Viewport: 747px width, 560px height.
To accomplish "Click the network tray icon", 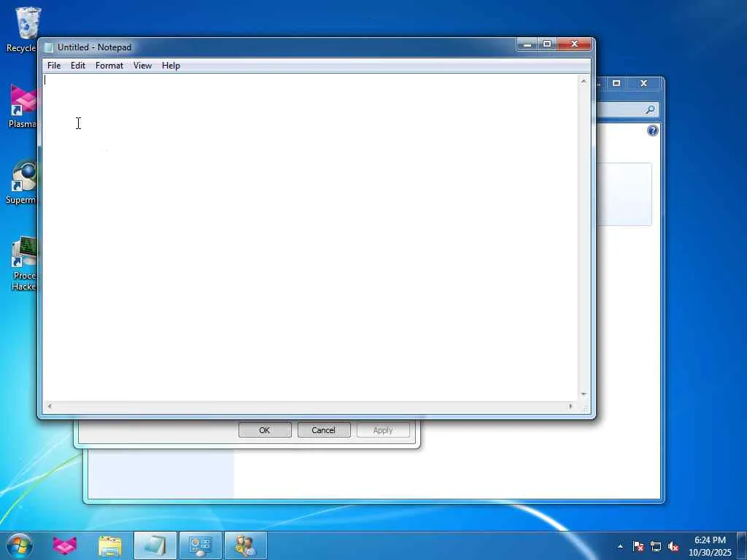I will coord(656,546).
